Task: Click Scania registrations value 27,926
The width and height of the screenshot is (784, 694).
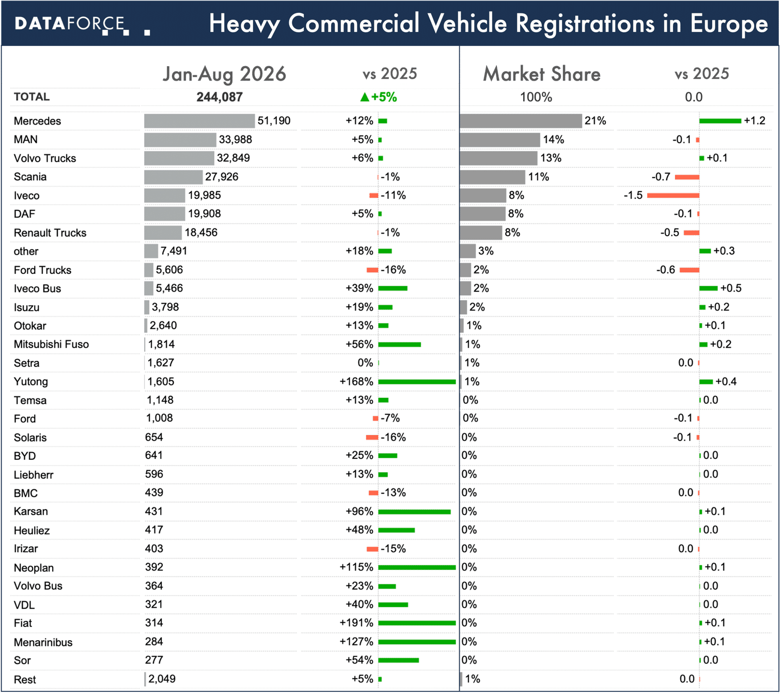Action: point(222,177)
